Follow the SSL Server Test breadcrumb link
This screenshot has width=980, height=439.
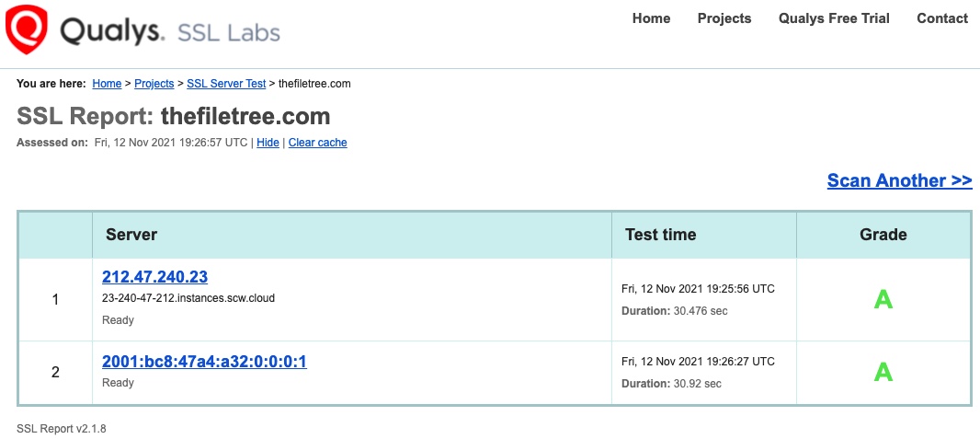coord(226,83)
